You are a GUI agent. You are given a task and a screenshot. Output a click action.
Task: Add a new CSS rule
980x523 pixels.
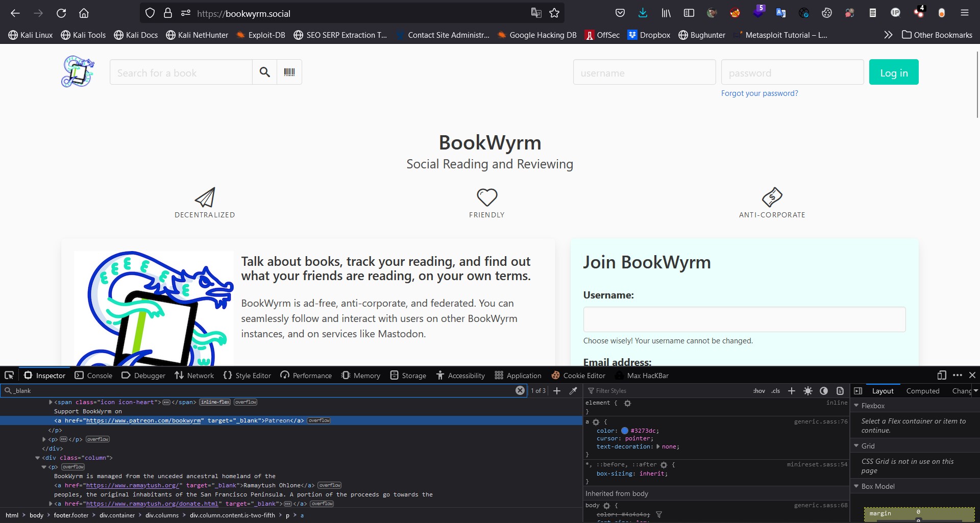pos(792,391)
